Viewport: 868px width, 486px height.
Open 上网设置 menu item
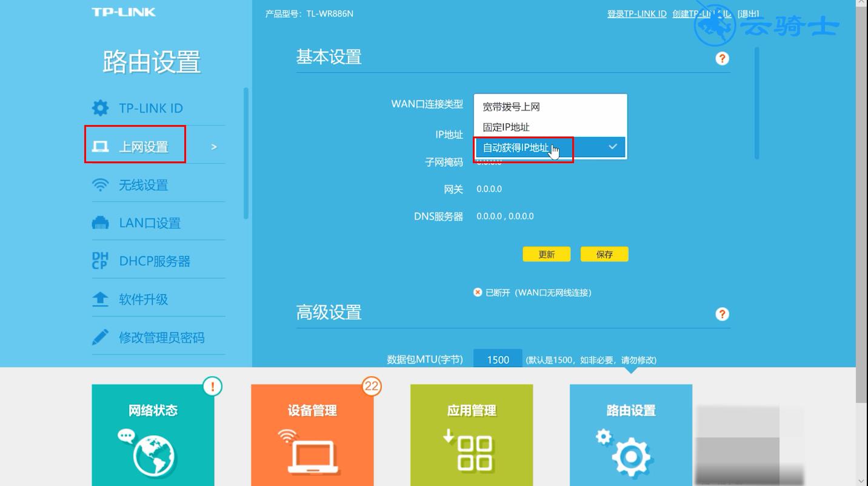pyautogui.click(x=158, y=146)
